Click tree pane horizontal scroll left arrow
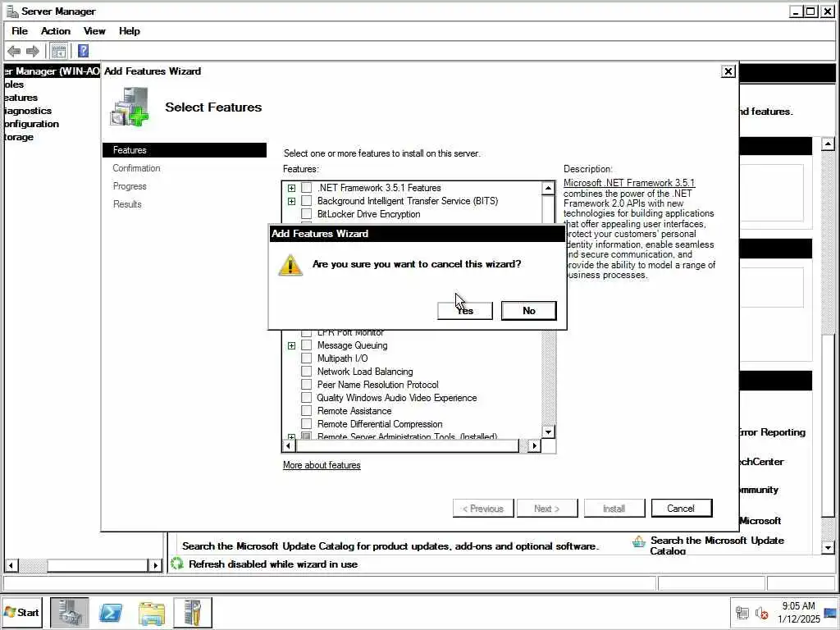Image resolution: width=840 pixels, height=630 pixels. point(11,565)
